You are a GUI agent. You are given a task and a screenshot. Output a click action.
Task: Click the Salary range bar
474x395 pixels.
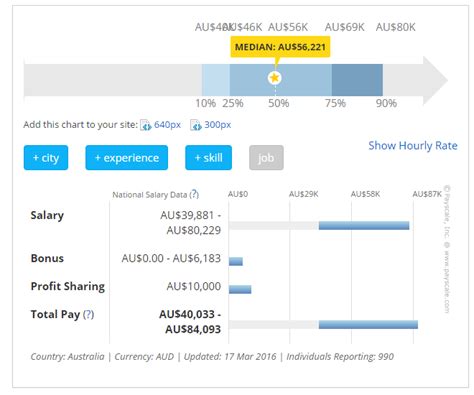(x=364, y=226)
